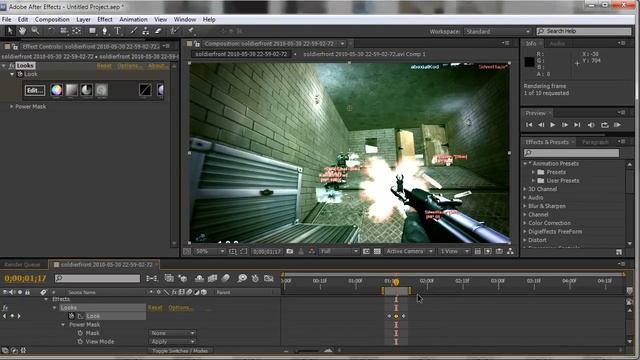
Task: Open the Workspace Standard dropdown
Action: pos(498,31)
